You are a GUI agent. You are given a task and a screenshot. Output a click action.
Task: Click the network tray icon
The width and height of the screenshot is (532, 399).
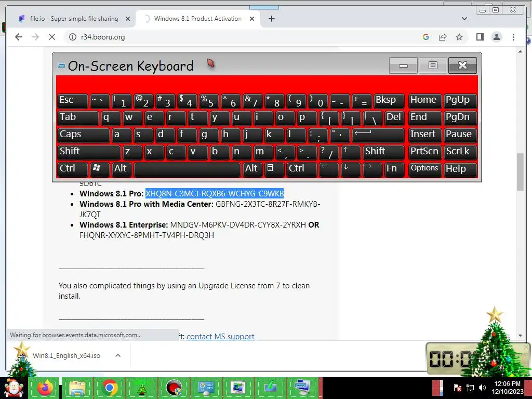(x=470, y=388)
